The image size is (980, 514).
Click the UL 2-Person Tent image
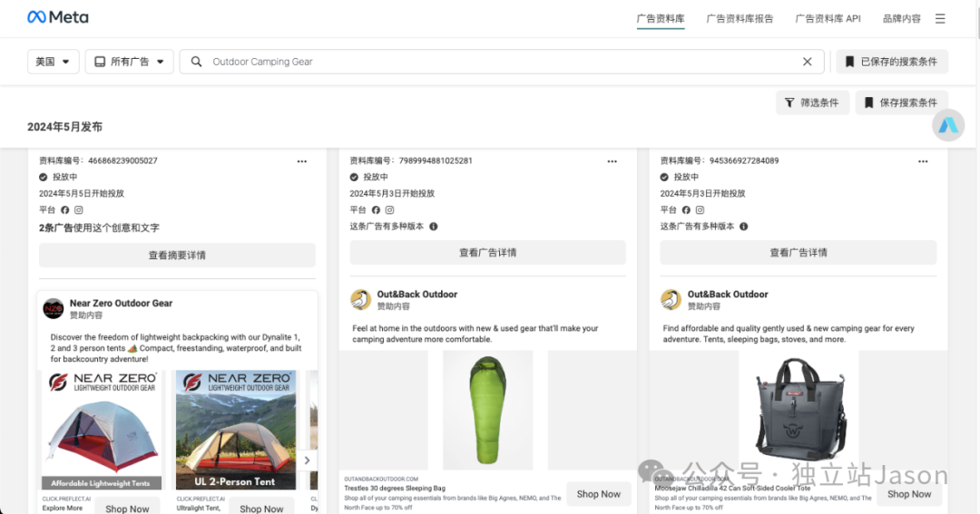(236, 430)
